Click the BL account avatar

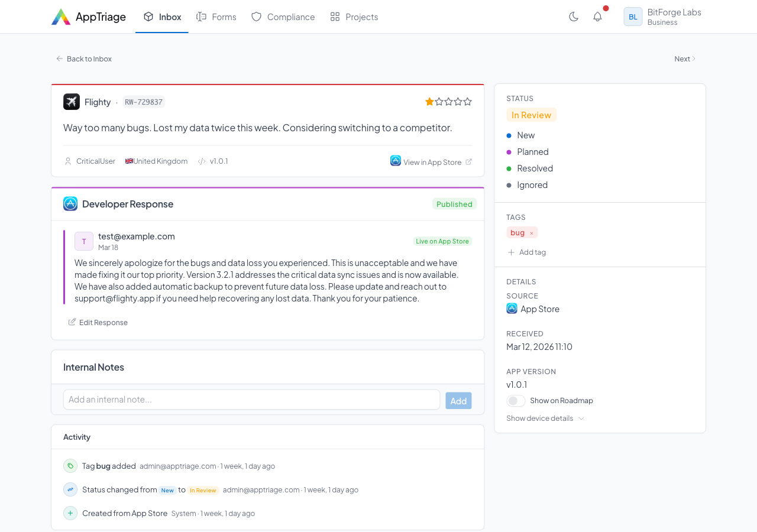pos(633,17)
